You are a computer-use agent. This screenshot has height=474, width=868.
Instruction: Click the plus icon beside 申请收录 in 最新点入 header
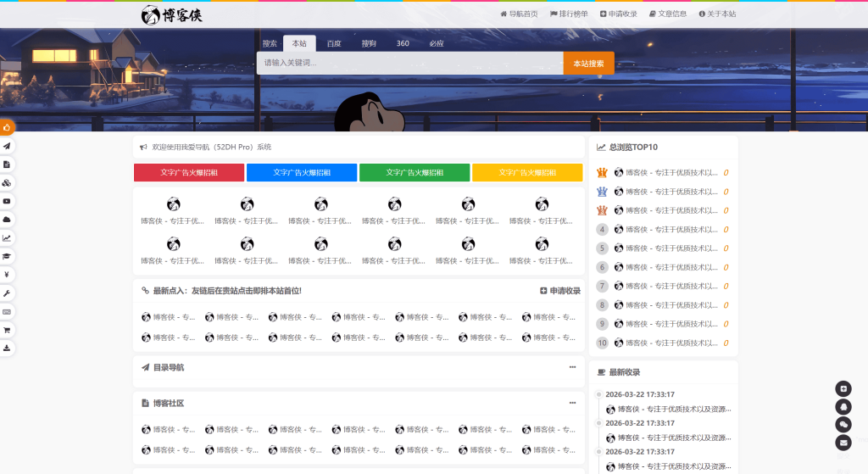pos(543,291)
